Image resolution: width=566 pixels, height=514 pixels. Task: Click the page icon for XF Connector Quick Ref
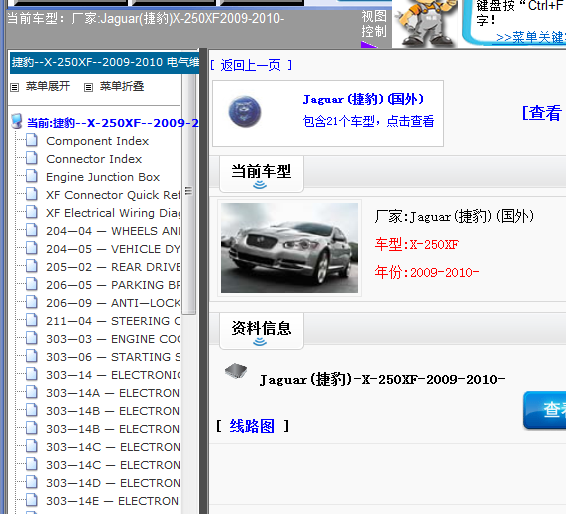[32, 195]
